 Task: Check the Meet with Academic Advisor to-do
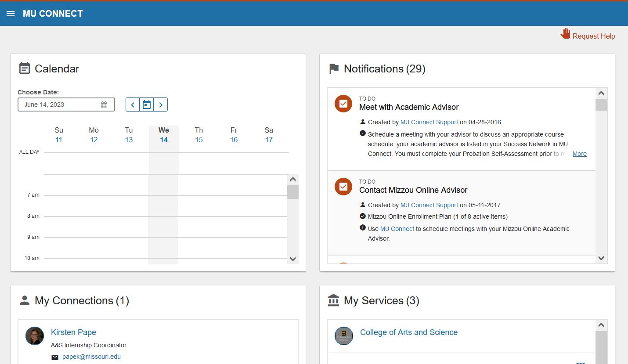pos(343,104)
